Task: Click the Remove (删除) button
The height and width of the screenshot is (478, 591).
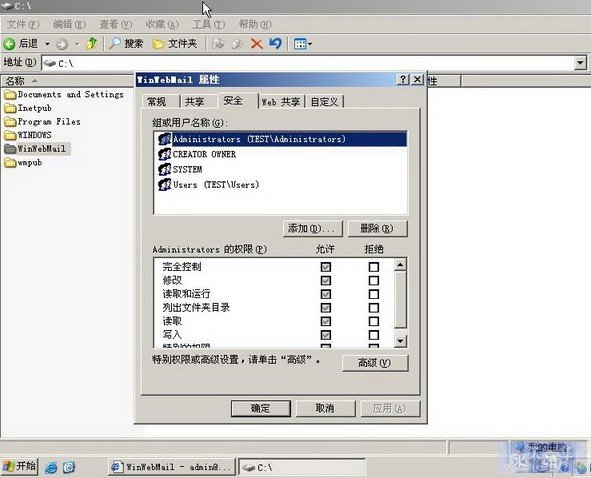Action: point(377,228)
